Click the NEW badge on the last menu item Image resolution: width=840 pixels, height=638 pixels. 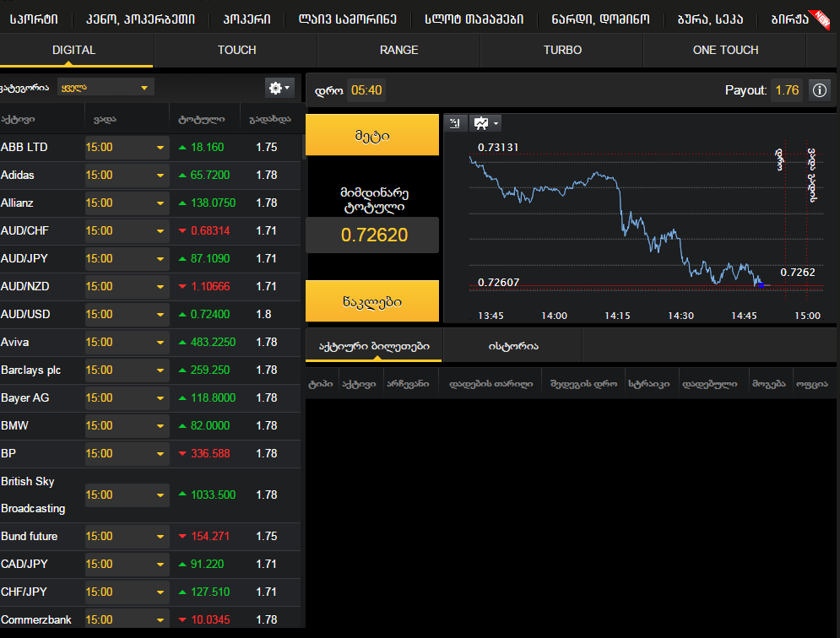(x=820, y=17)
